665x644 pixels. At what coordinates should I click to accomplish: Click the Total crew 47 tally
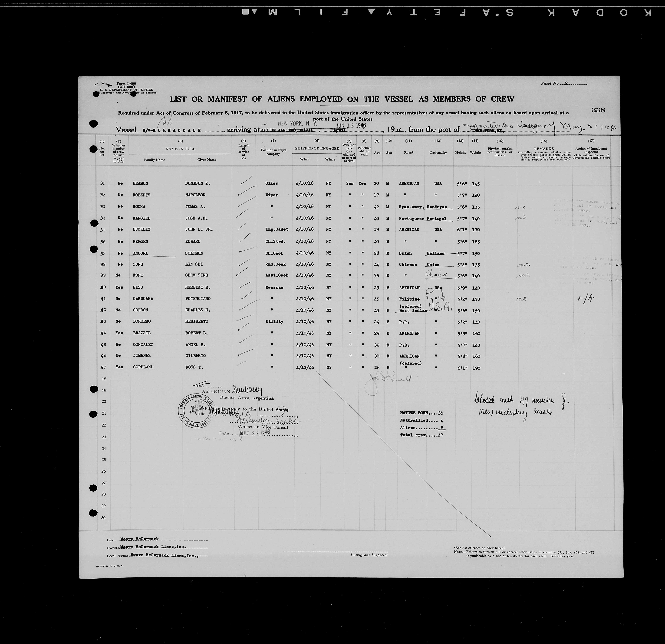[421, 435]
